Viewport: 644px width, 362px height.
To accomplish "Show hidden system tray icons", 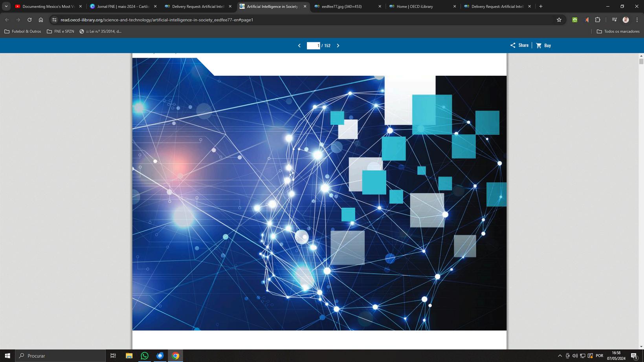I will (x=560, y=356).
